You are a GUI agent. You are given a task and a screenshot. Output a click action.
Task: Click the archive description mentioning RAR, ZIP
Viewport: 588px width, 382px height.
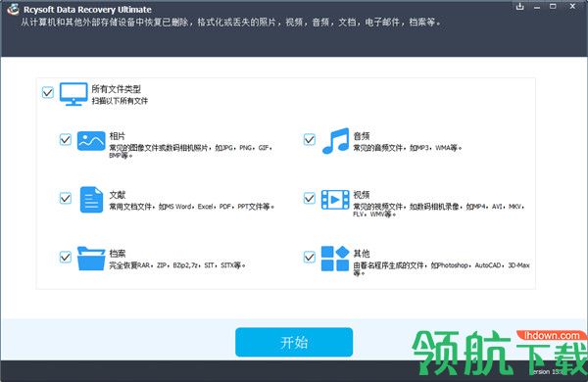[x=177, y=265]
